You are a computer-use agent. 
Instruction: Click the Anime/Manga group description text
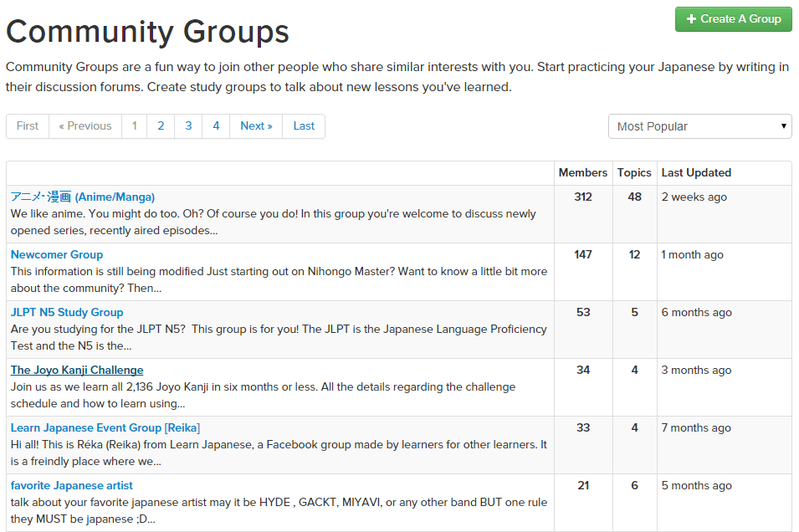pyautogui.click(x=273, y=222)
